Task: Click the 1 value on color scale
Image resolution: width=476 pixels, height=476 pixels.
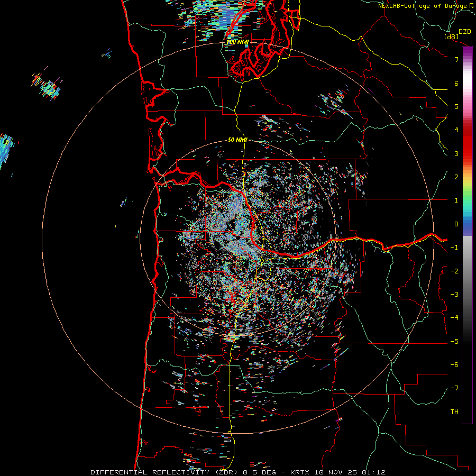Action: click(x=456, y=200)
